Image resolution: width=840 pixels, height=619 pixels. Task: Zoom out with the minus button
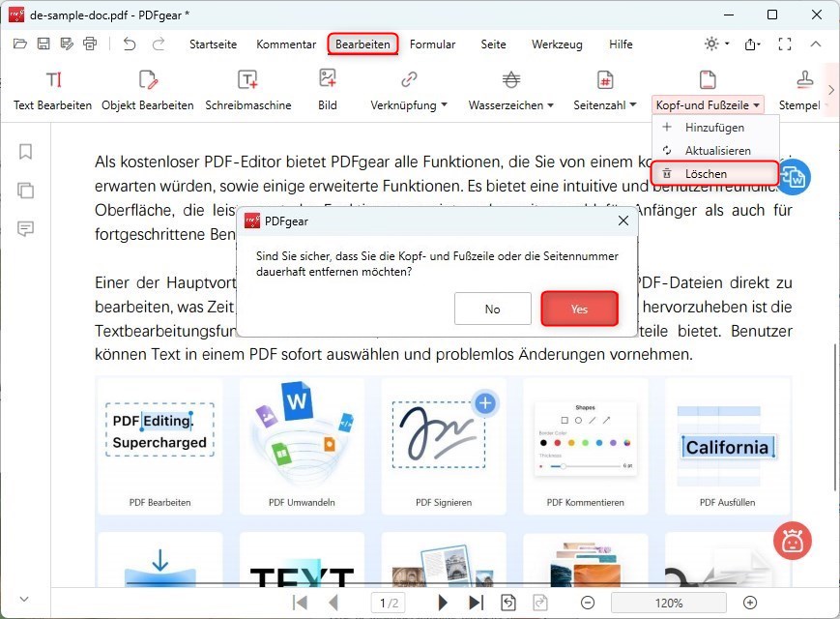[x=588, y=603]
